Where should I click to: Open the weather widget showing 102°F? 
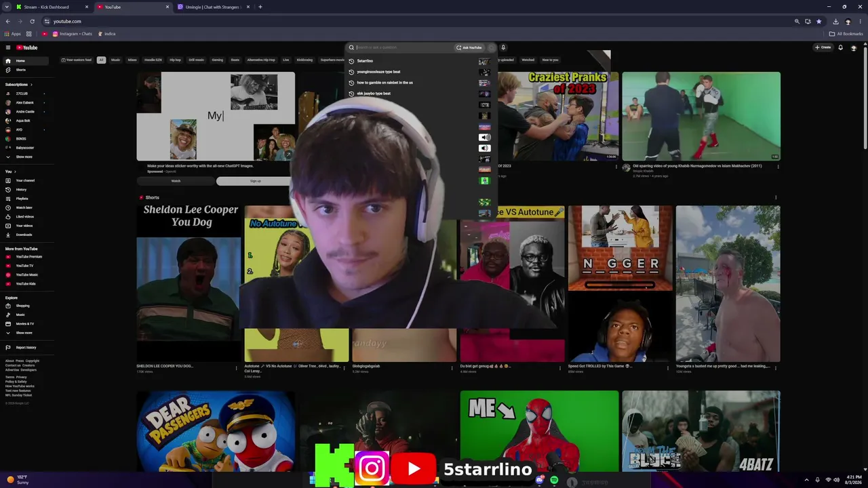(x=18, y=480)
